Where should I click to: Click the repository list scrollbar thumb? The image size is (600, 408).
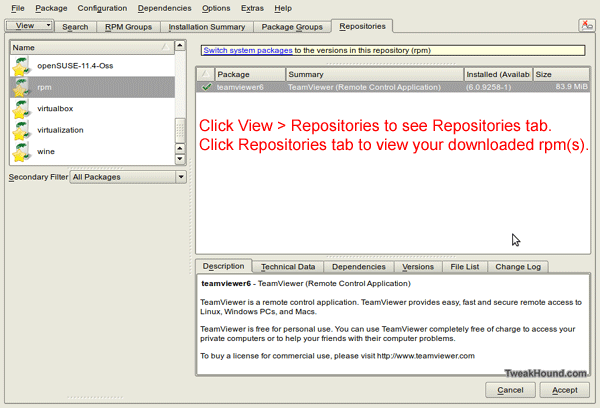click(x=180, y=131)
